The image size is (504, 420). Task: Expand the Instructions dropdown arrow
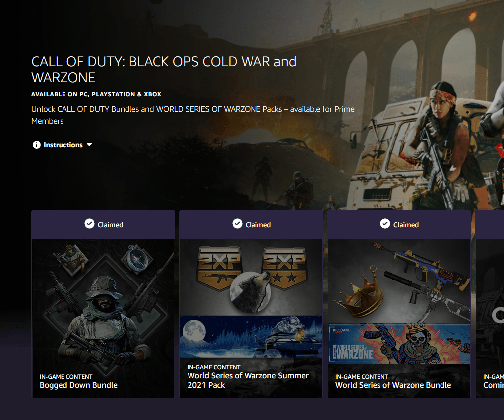tap(89, 145)
